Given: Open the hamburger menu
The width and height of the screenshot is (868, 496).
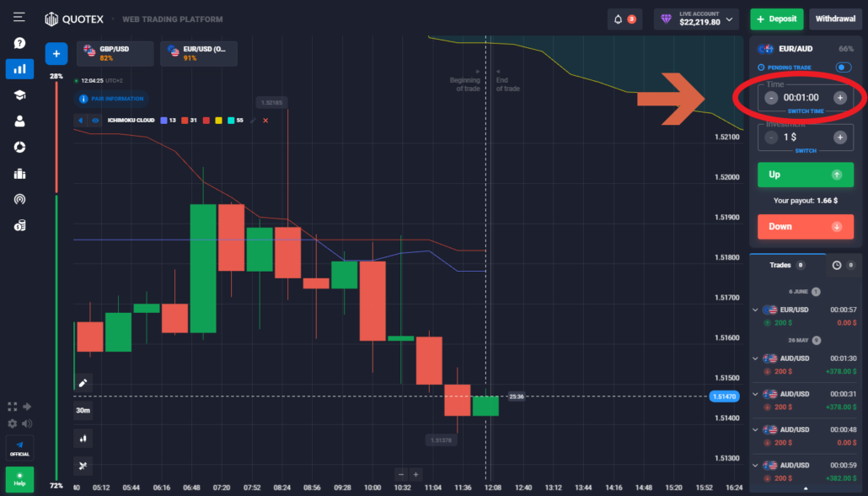Looking at the screenshot, I should (x=19, y=17).
